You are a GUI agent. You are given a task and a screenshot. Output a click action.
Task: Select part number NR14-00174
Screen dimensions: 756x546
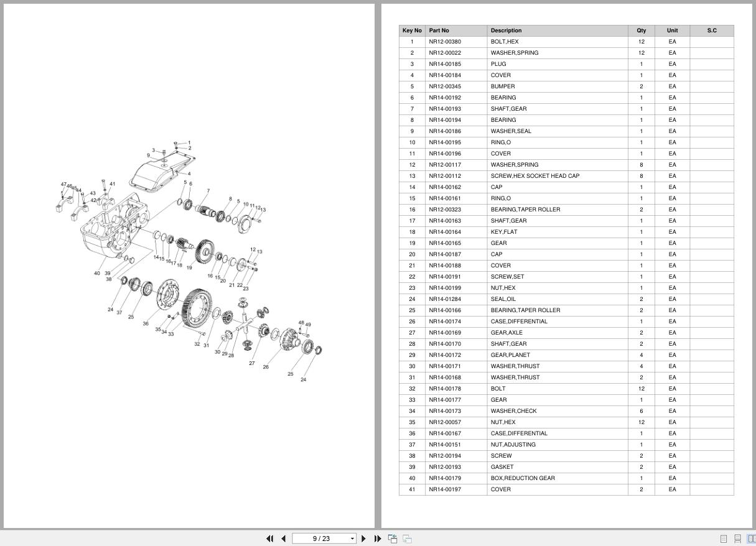445,322
